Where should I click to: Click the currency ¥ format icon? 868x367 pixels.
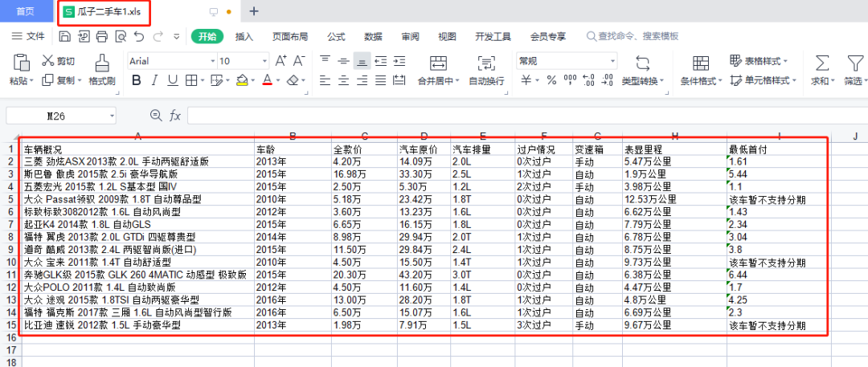click(x=526, y=81)
